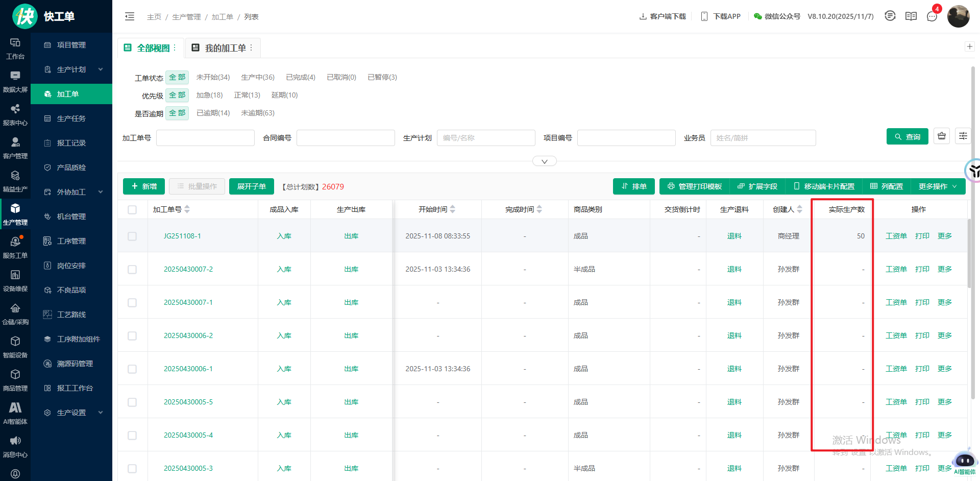Expand the advanced search filters chevron
980x481 pixels.
[544, 161]
